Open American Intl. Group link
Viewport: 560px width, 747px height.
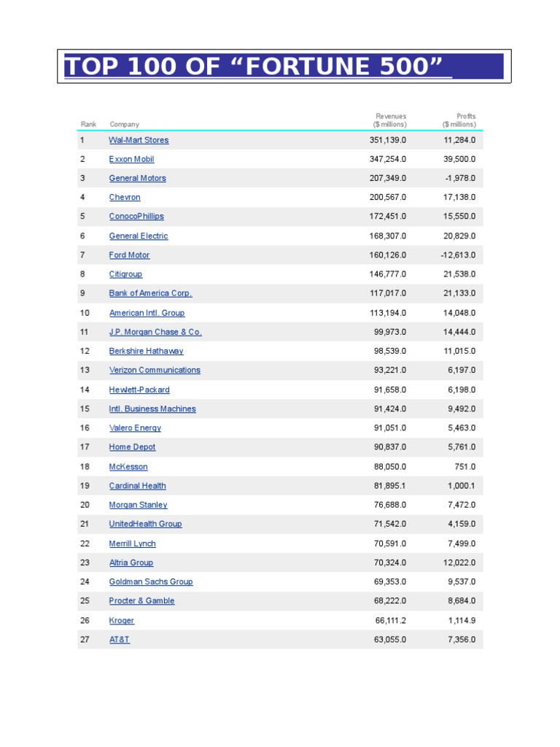pos(147,313)
